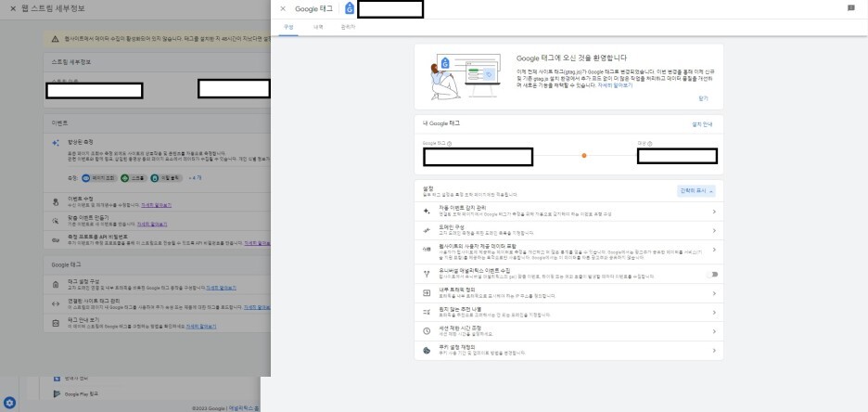Click the 내부 트래픽 정의 row icon
Screen dimensions: 868x412
point(427,293)
